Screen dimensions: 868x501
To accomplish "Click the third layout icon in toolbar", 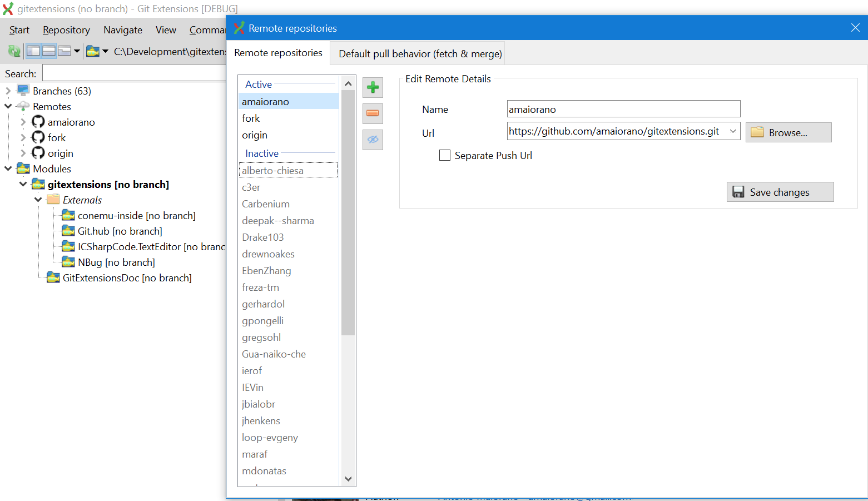I will click(x=65, y=51).
